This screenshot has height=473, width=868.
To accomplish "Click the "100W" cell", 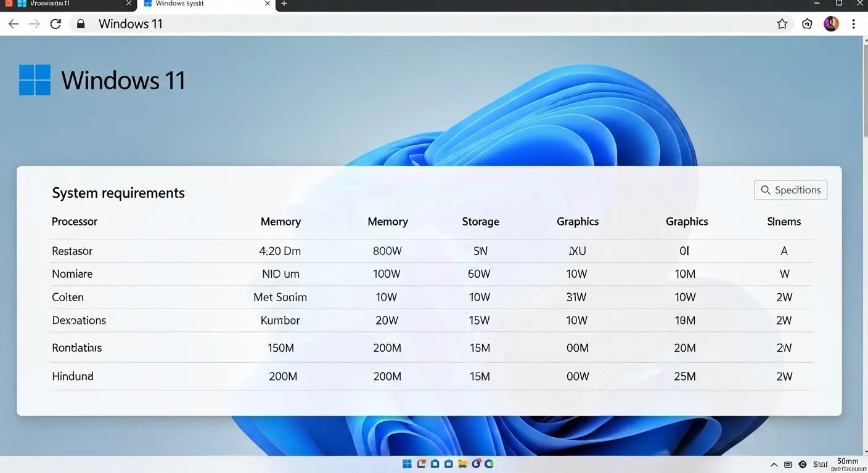I will [x=387, y=274].
